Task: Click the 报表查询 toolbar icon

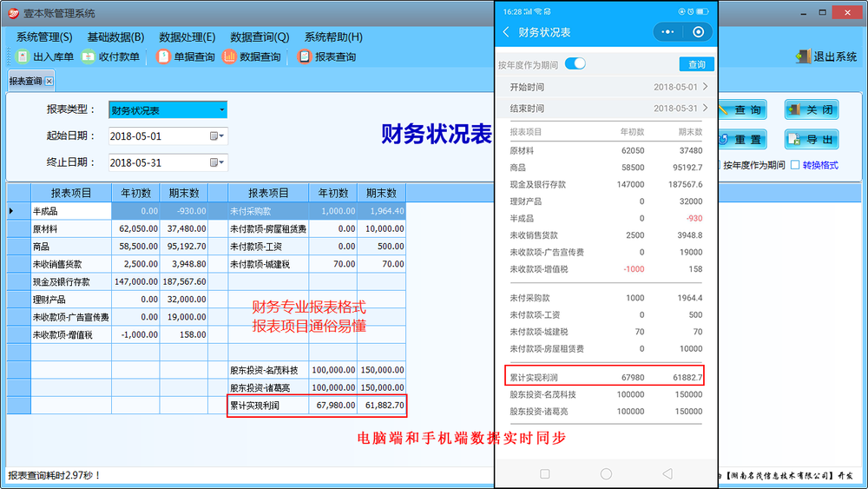Action: coord(305,56)
